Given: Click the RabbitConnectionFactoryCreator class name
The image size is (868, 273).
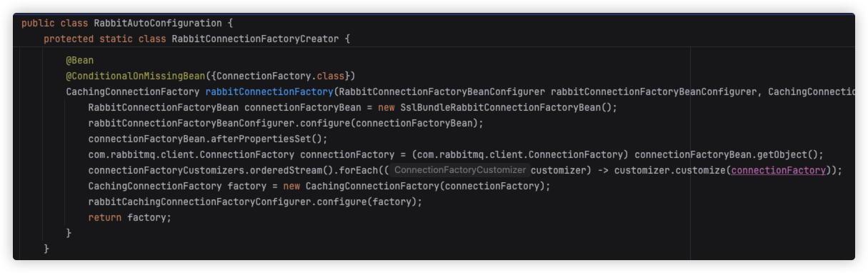Looking at the screenshot, I should (x=255, y=39).
